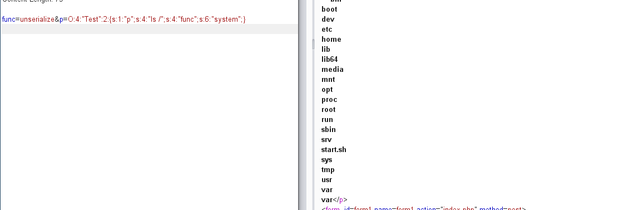Place cursor on empty highlighted request line
This screenshot has height=210, width=644.
pyautogui.click(x=148, y=29)
